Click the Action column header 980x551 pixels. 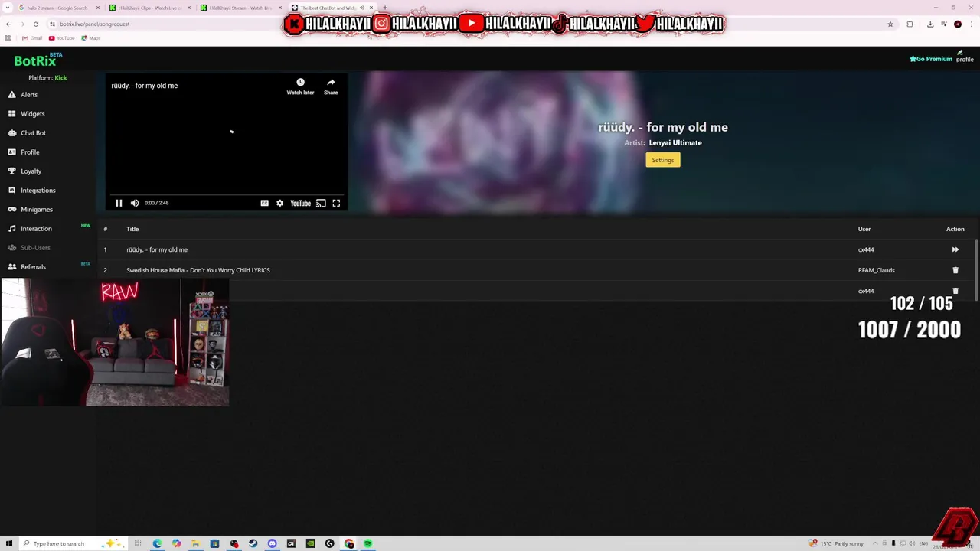click(955, 229)
